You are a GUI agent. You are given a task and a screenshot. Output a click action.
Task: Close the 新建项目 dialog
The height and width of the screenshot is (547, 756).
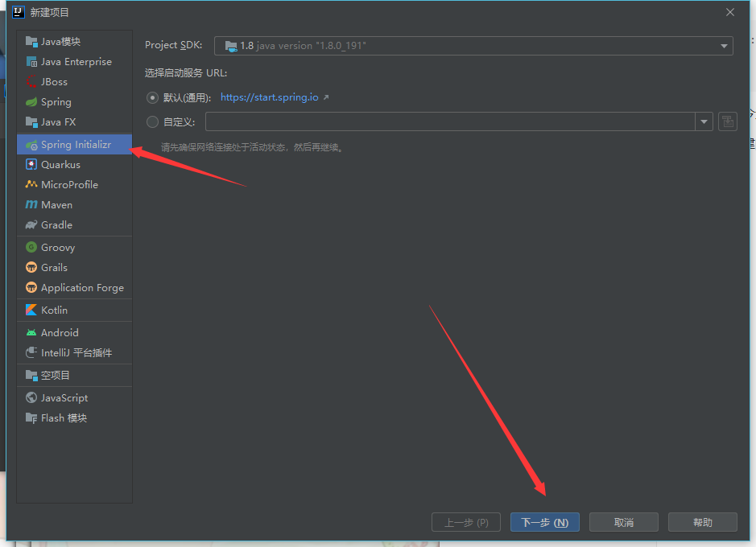(x=730, y=12)
